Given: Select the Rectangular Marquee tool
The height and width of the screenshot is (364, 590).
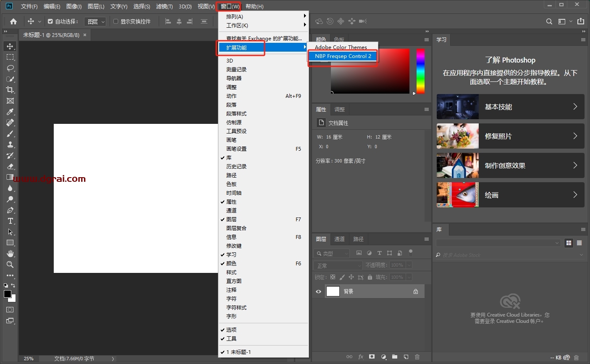Looking at the screenshot, I should (x=10, y=57).
